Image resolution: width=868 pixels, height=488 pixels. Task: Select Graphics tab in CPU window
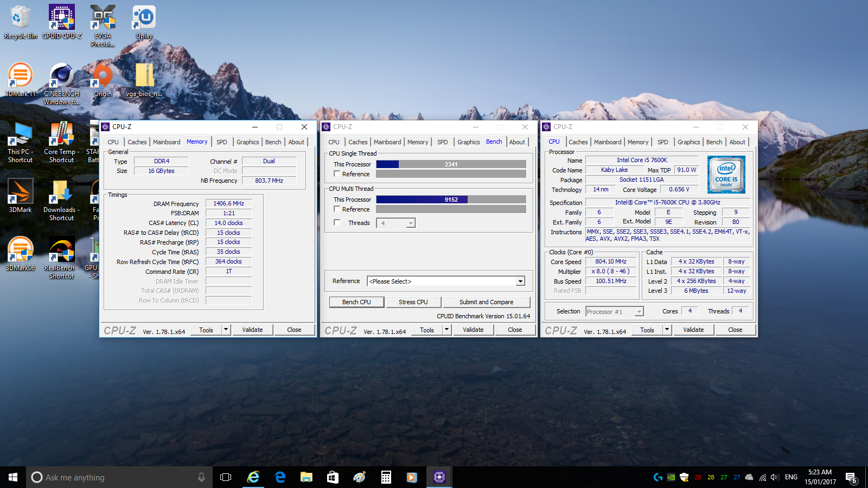click(x=688, y=142)
